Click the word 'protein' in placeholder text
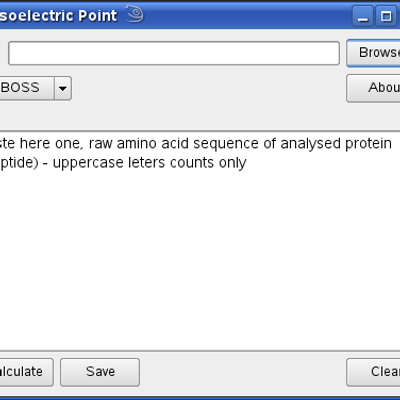Image resolution: width=400 pixels, height=400 pixels. tap(368, 144)
